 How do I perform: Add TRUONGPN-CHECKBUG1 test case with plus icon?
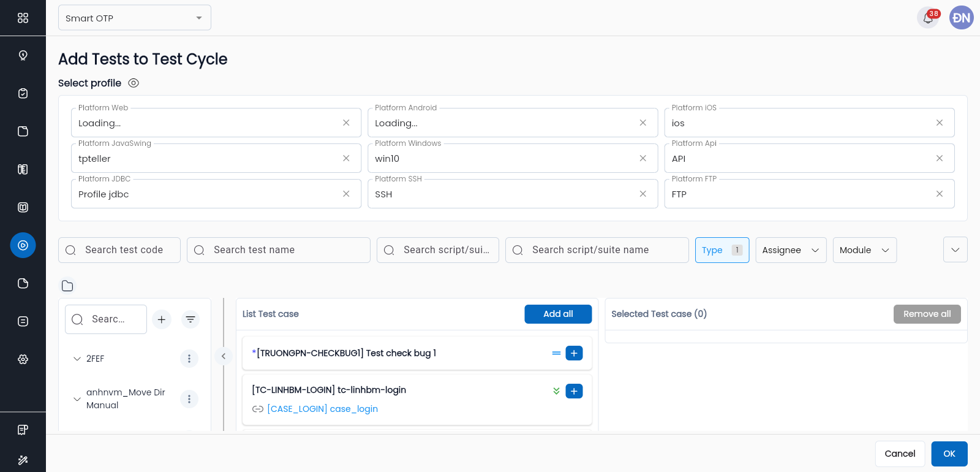574,353
